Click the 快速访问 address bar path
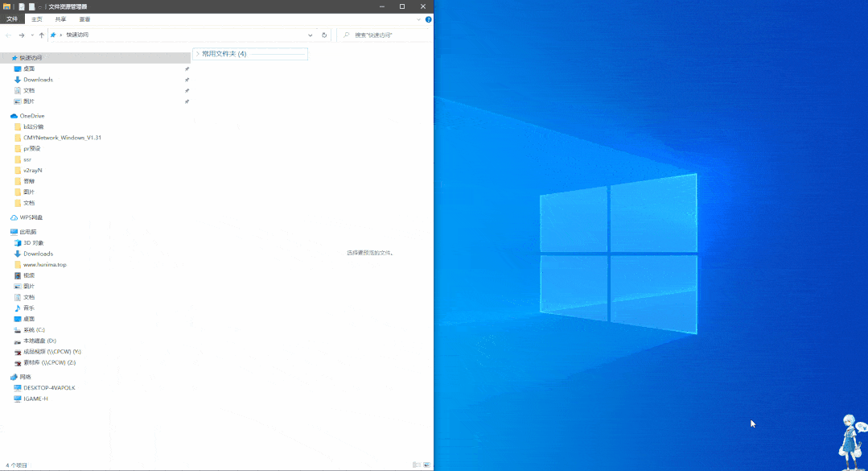868x471 pixels. [x=77, y=35]
